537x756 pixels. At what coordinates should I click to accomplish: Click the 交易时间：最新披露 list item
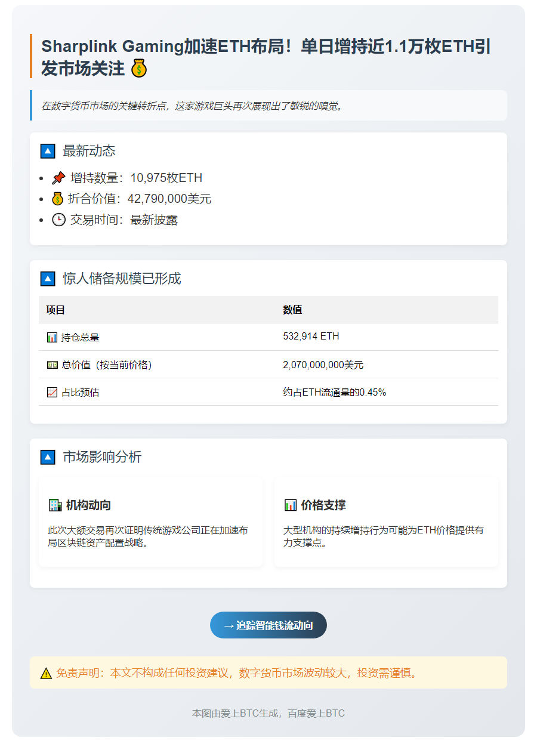(x=115, y=220)
